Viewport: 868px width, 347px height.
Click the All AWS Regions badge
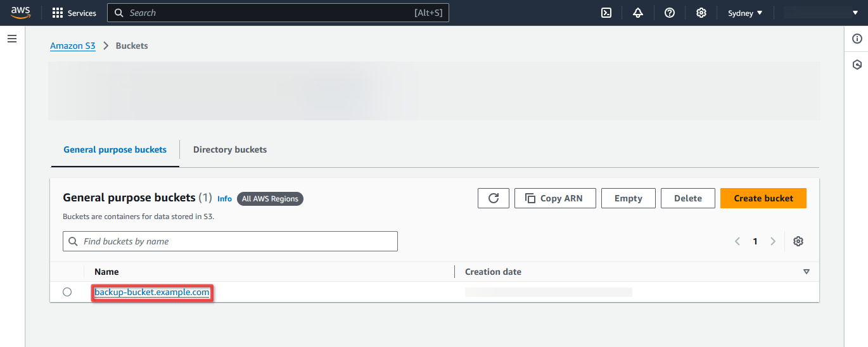pyautogui.click(x=271, y=198)
